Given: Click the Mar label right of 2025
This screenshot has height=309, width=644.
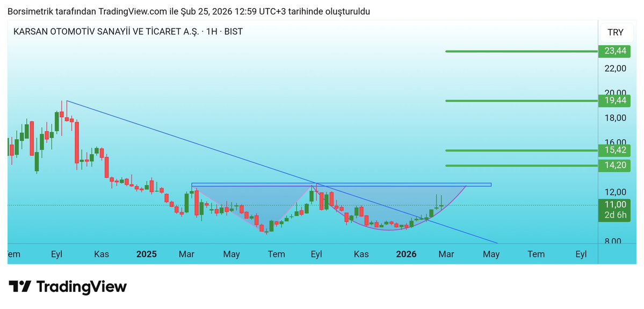Looking at the screenshot, I should coord(186,254).
